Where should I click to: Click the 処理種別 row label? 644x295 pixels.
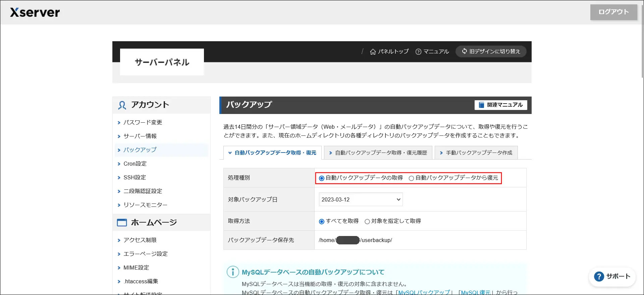(x=239, y=178)
